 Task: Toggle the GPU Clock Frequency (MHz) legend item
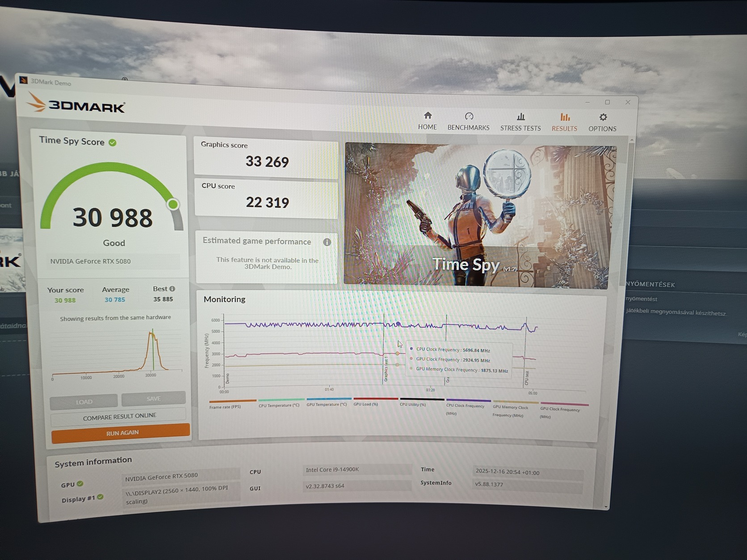564,411
